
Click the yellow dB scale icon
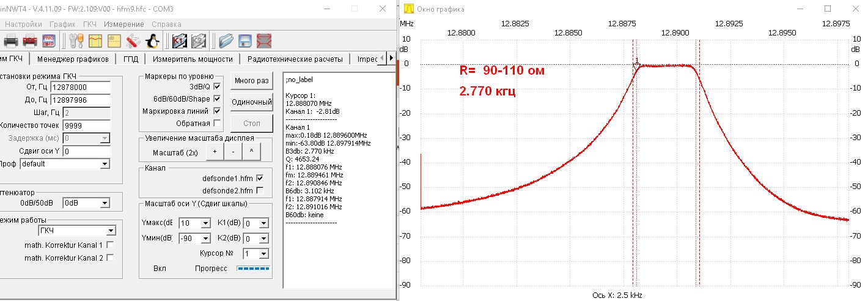tap(114, 41)
